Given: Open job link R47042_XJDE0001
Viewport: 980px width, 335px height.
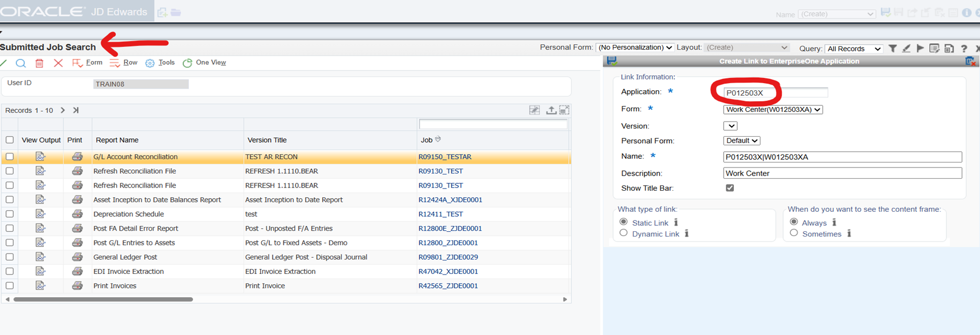Looking at the screenshot, I should click(x=448, y=272).
